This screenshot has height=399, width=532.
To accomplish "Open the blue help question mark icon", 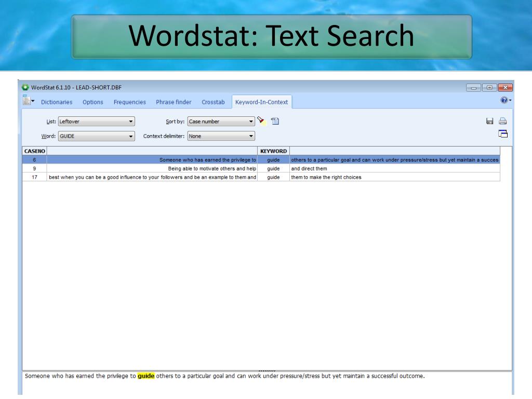I will tap(505, 100).
